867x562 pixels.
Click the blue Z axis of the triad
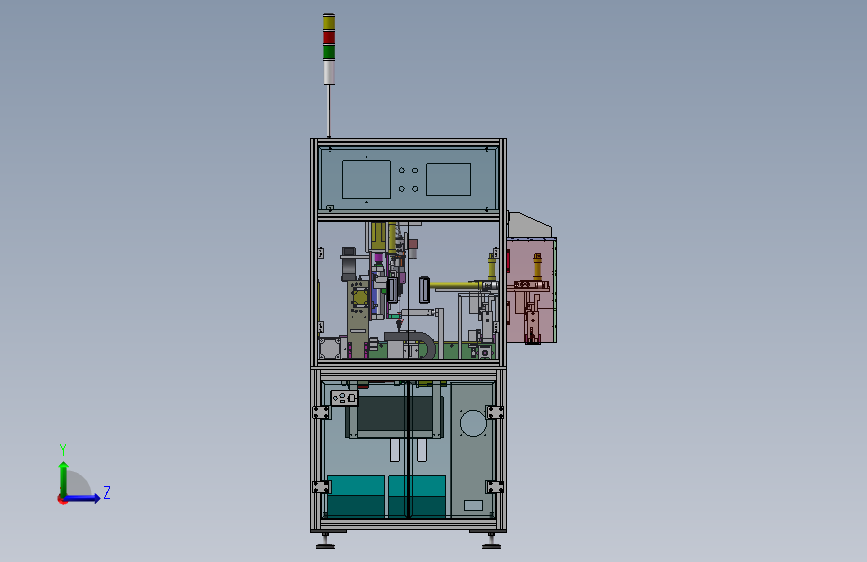point(82,498)
